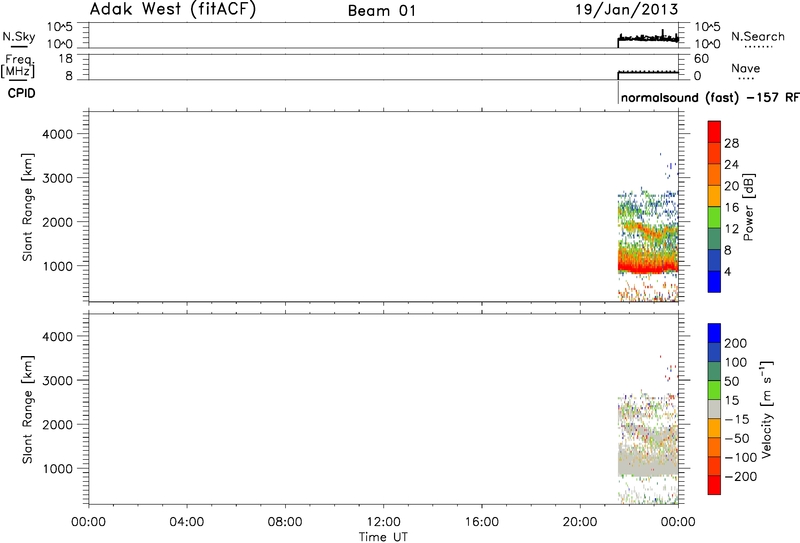Click the 'Freq. [MHz]' axis label
This screenshot has height=543, width=800.
coord(18,65)
